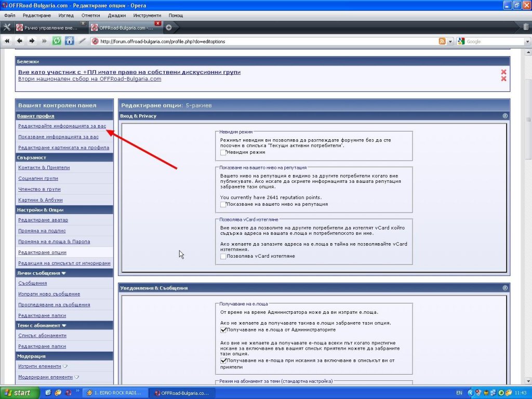The height and width of the screenshot is (399, 532).
Task: Open the Opera panels wrench icon
Action: (x=7, y=28)
